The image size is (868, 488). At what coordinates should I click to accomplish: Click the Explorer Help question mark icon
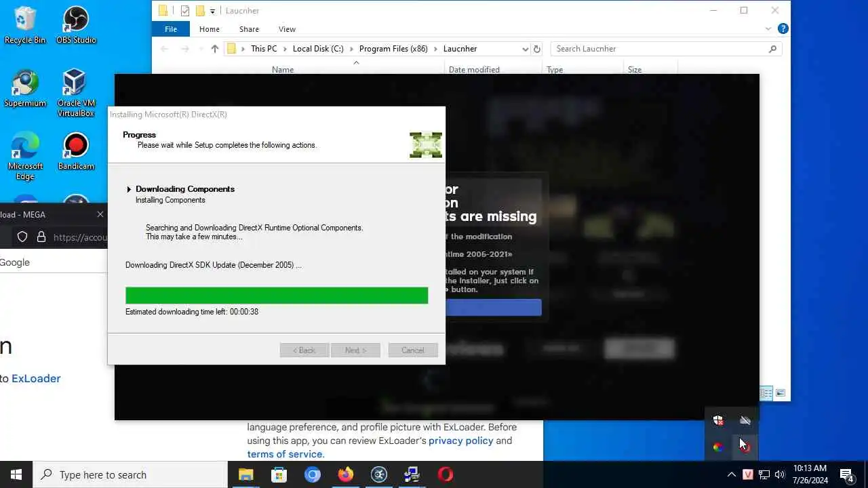[x=783, y=29]
